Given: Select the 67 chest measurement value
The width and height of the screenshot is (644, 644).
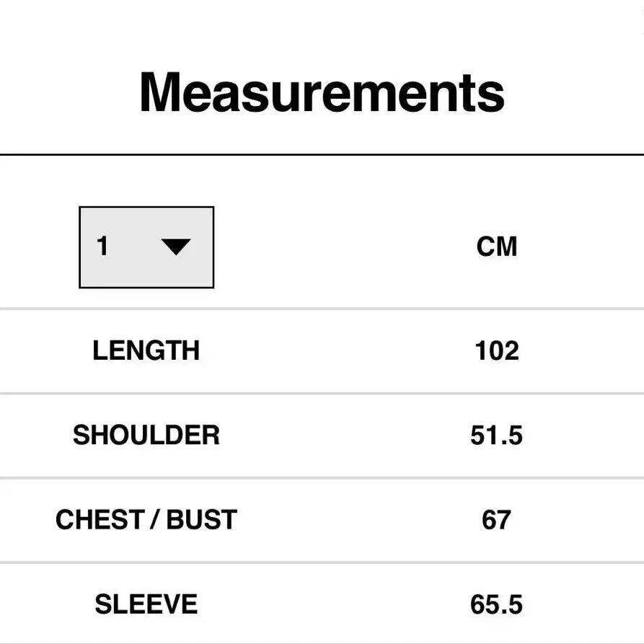Looking at the screenshot, I should coord(496,520).
